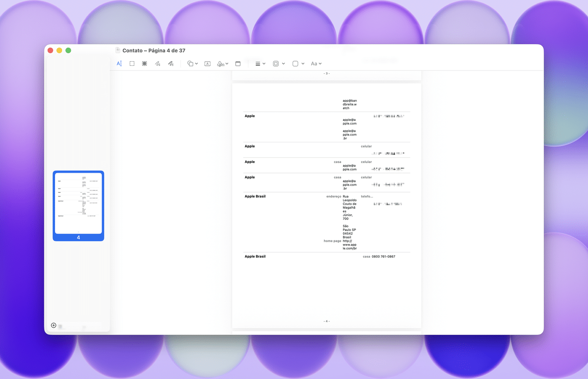The width and height of the screenshot is (588, 379).
Task: Click the celular label in second Apple row
Action: click(366, 146)
